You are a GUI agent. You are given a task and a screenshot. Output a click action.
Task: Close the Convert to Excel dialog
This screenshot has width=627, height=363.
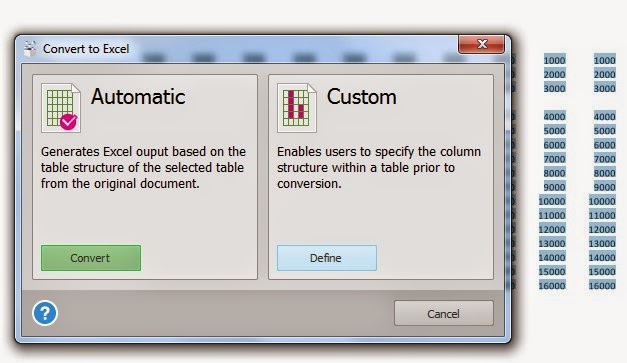coord(481,44)
